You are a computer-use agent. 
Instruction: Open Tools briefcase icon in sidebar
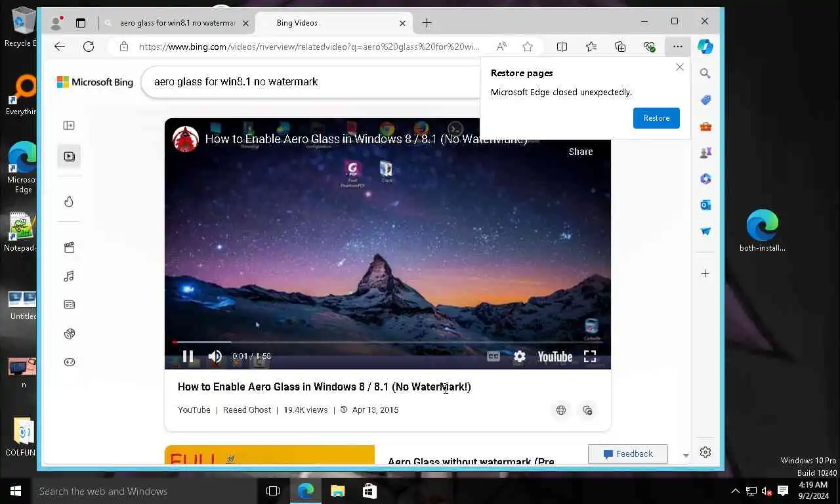point(705,126)
